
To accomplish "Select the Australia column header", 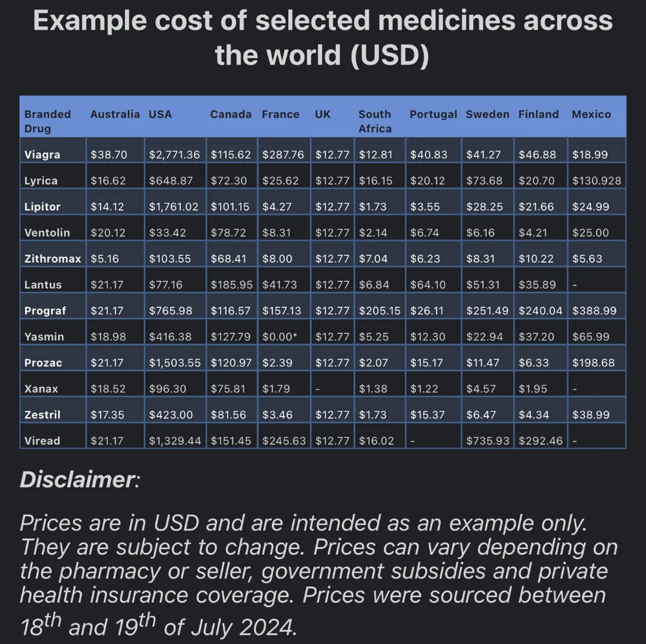I will click(x=115, y=114).
